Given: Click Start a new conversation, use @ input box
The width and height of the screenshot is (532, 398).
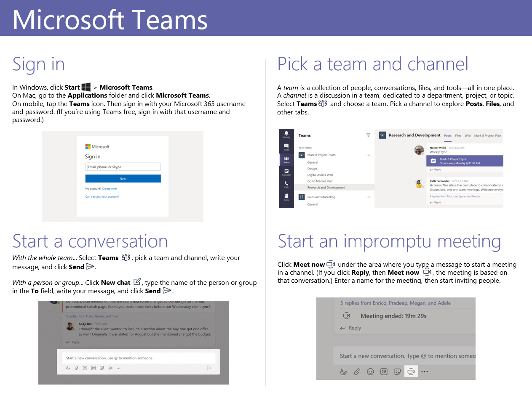Looking at the screenshot, I should [138, 358].
